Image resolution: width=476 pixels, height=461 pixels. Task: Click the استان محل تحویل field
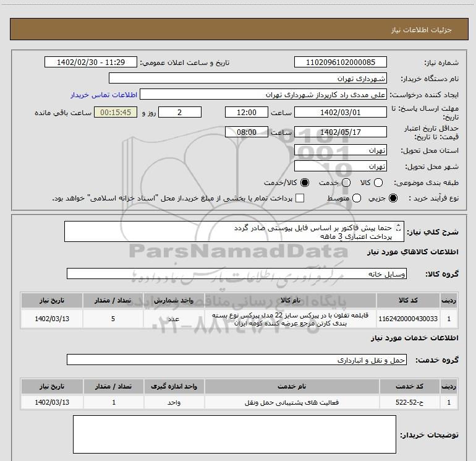click(x=341, y=150)
